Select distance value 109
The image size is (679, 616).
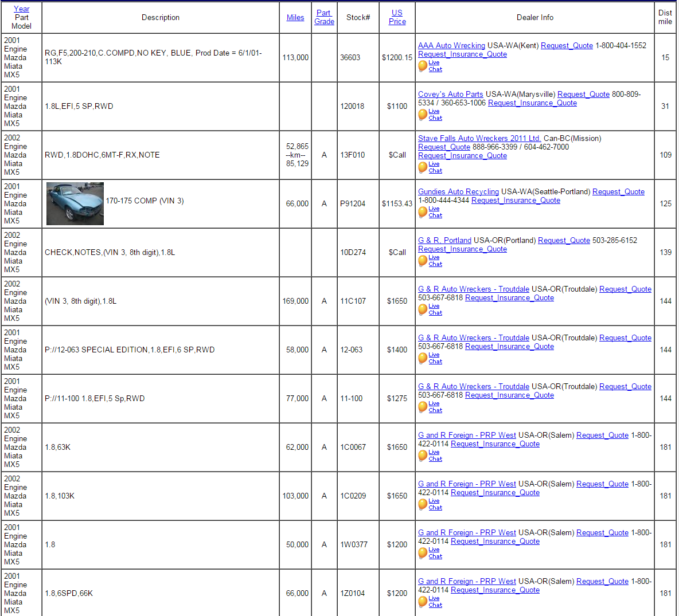[x=666, y=155]
